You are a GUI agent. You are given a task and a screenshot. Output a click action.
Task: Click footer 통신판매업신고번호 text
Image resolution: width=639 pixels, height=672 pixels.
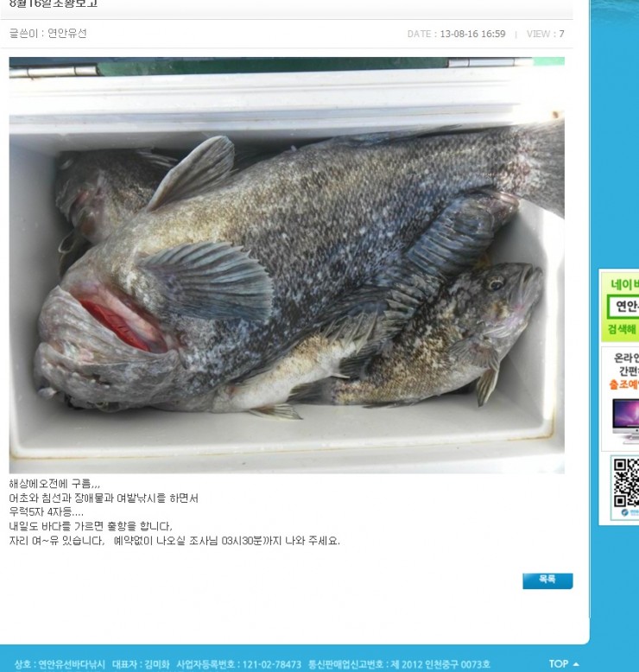click(345, 664)
